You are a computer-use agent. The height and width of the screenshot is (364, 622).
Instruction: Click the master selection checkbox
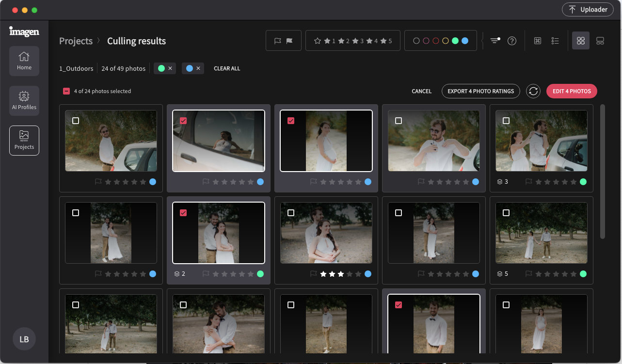click(x=66, y=91)
